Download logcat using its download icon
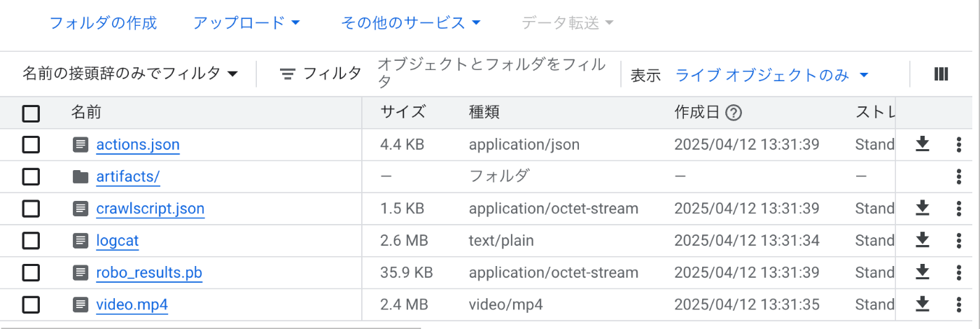 923,240
